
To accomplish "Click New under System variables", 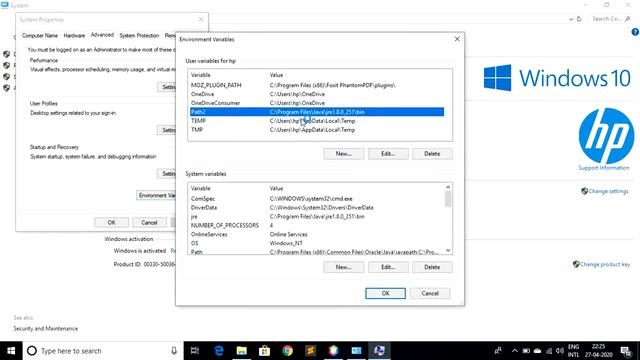I will [x=343, y=267].
